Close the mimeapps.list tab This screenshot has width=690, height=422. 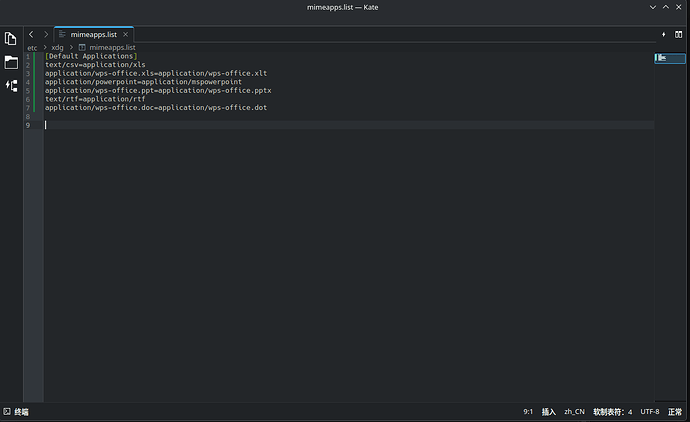125,34
